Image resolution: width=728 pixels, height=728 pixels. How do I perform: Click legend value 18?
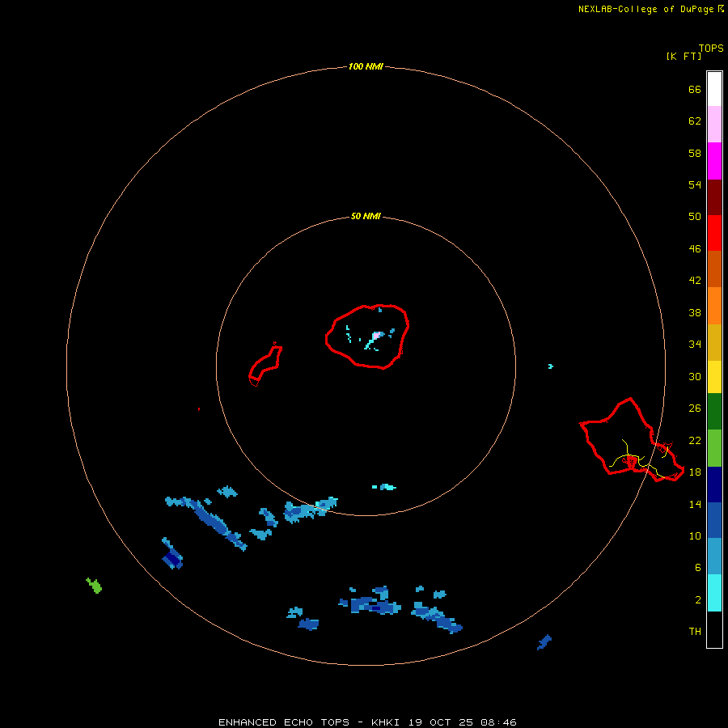[695, 472]
